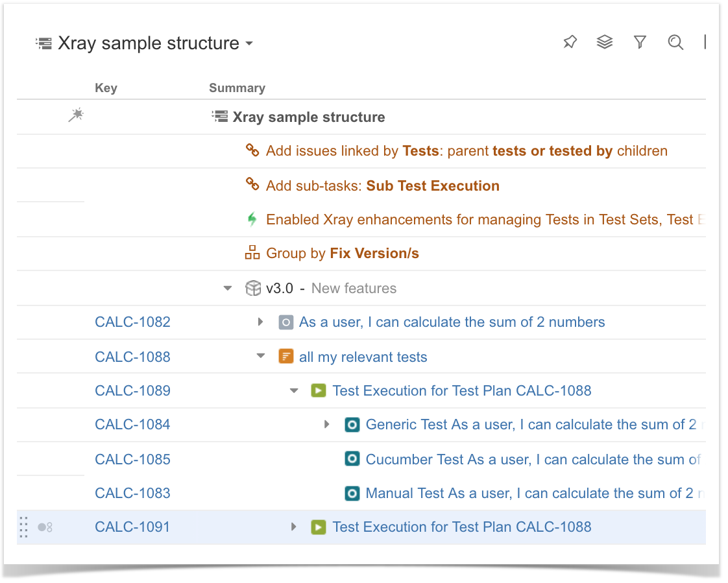Open issue key CALC-1085
The width and height of the screenshot is (728, 583).
pyautogui.click(x=132, y=459)
